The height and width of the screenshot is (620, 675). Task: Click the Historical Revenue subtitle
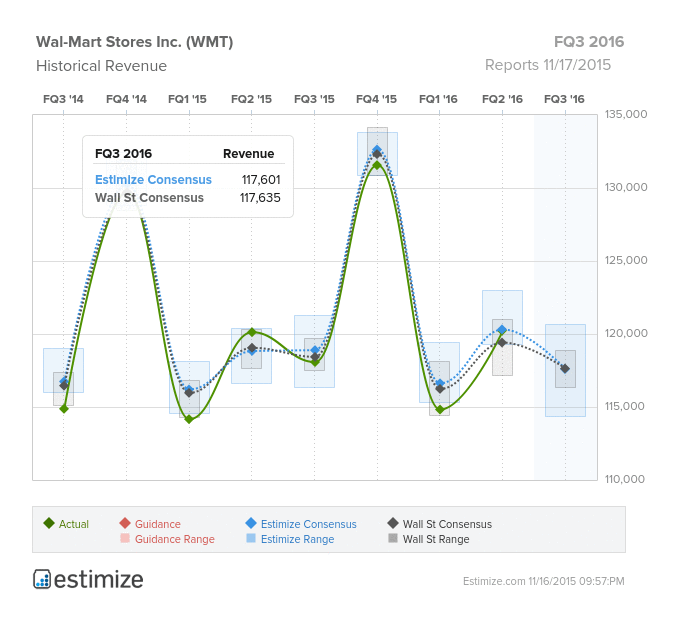coord(101,66)
